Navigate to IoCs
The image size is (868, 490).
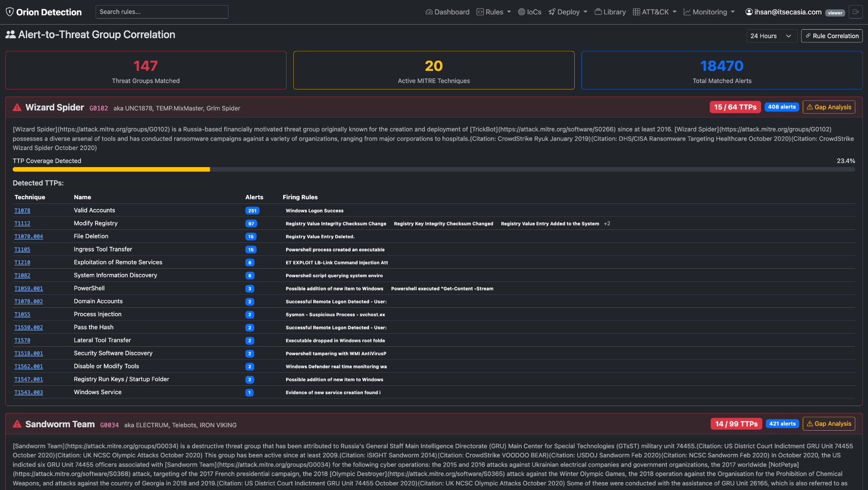[x=530, y=12]
